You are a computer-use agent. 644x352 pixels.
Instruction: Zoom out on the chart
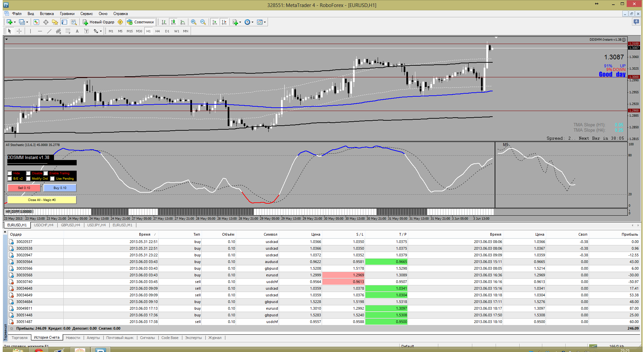(203, 22)
